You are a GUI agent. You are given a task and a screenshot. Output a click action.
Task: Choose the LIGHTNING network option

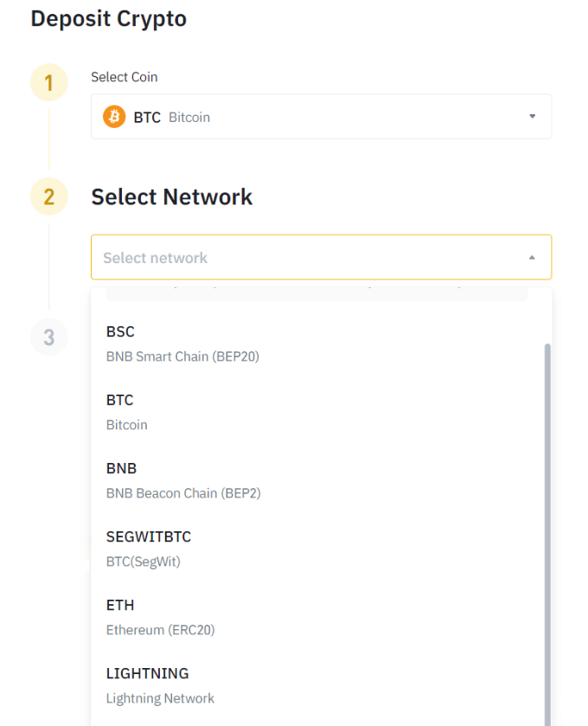[x=147, y=674]
